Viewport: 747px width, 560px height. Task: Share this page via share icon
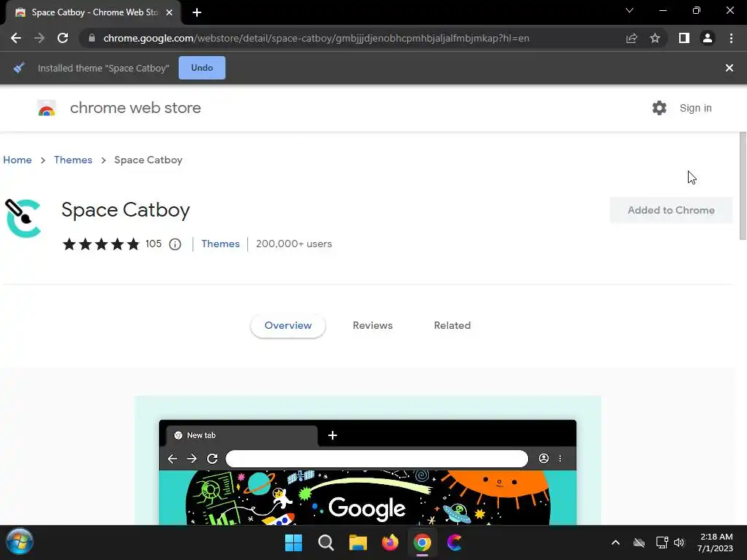pos(632,38)
